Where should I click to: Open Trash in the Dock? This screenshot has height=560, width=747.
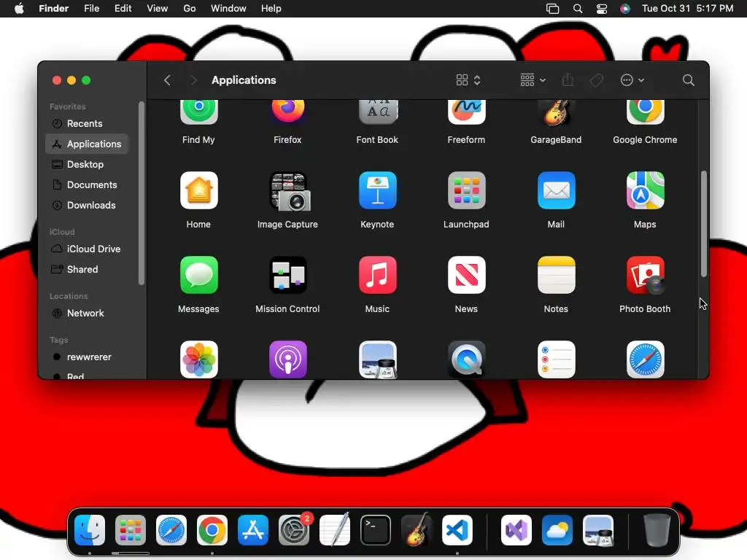pyautogui.click(x=657, y=530)
